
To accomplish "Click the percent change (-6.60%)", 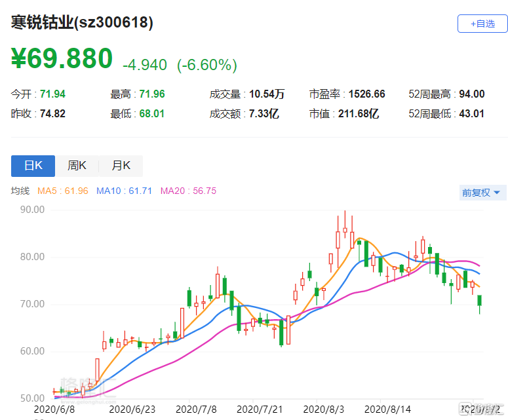I will click(x=207, y=65).
